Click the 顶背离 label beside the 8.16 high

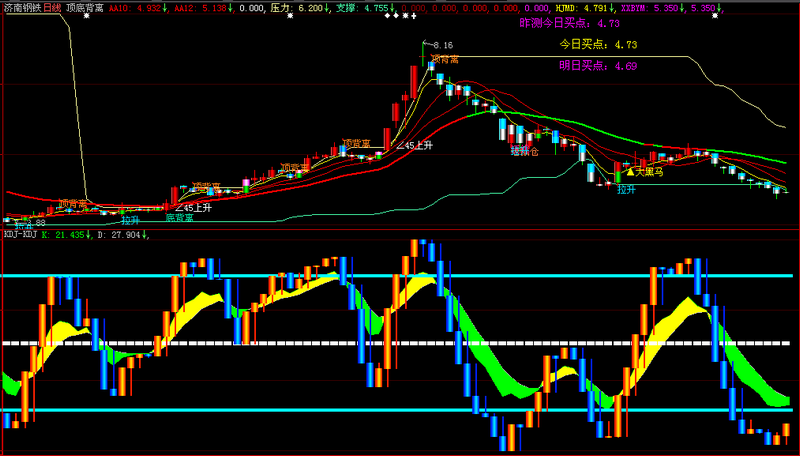(444, 60)
